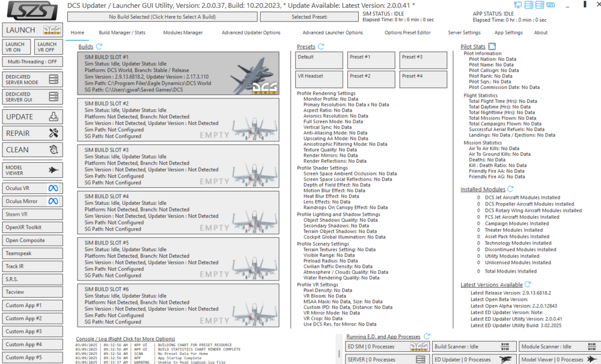Switch to the Home tab
The height and width of the screenshot is (364, 601).
(78, 32)
